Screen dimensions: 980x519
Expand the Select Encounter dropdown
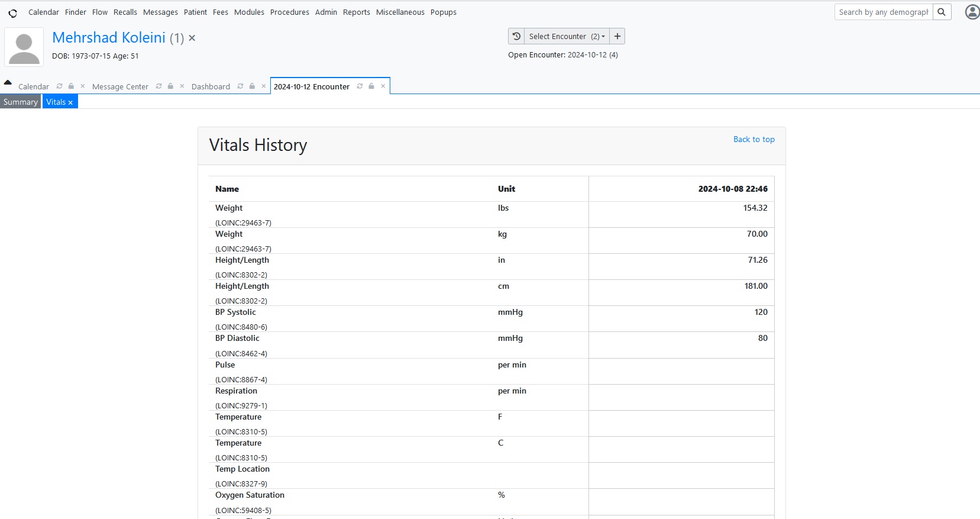pos(567,36)
